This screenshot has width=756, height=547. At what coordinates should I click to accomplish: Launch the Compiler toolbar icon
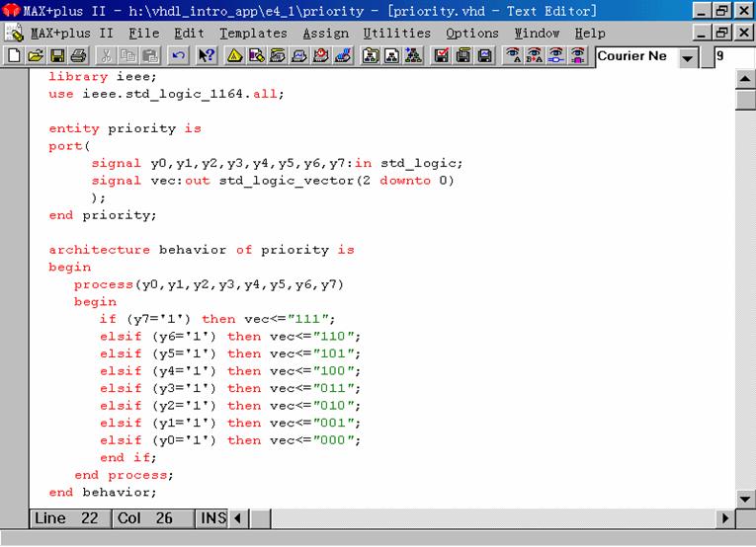(x=278, y=56)
